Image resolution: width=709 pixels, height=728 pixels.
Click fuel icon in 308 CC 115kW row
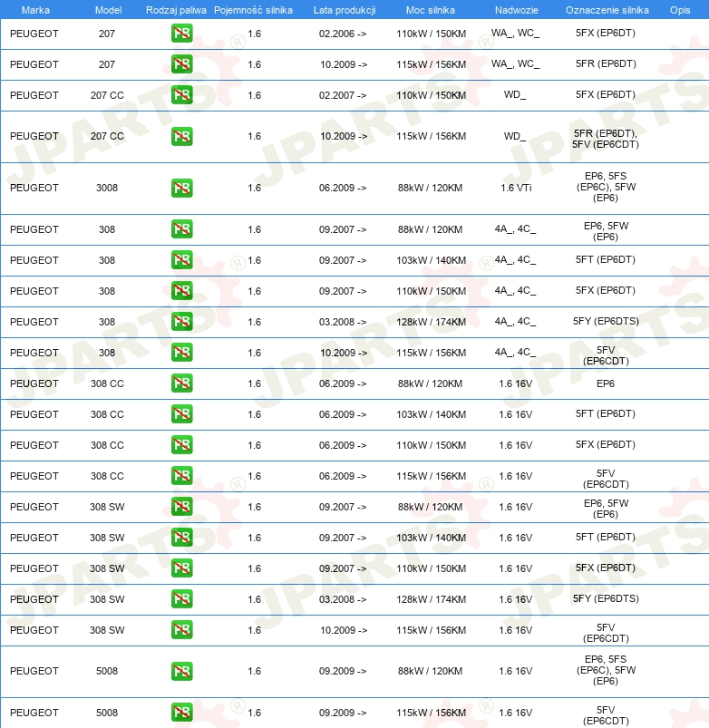[x=182, y=476]
